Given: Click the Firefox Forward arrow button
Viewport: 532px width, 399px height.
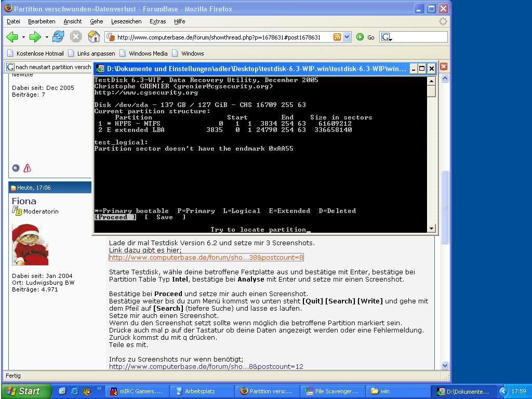Looking at the screenshot, I should pos(35,37).
